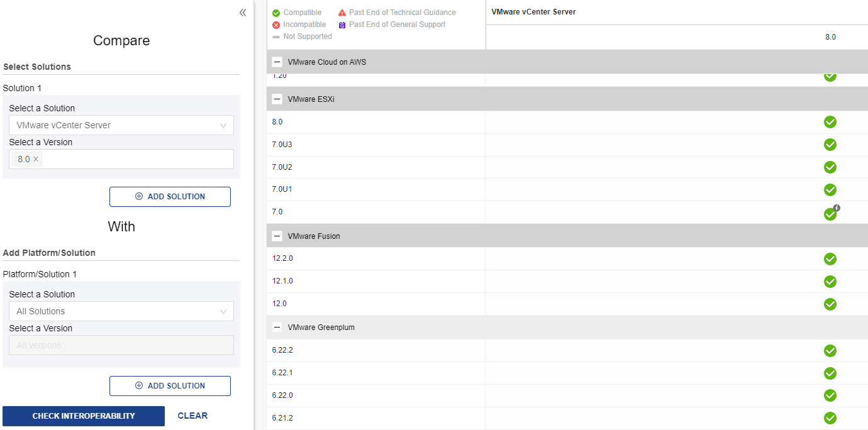The height and width of the screenshot is (430, 868).
Task: Open the VMware vCenter Server solution dropdown
Action: point(121,125)
